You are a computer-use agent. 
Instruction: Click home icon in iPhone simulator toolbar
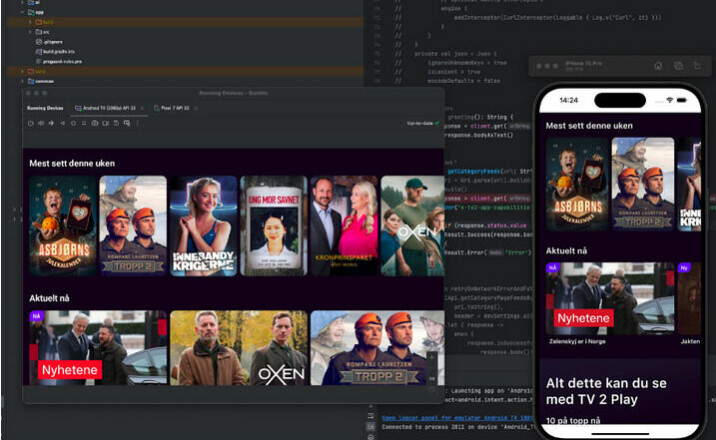[658, 66]
